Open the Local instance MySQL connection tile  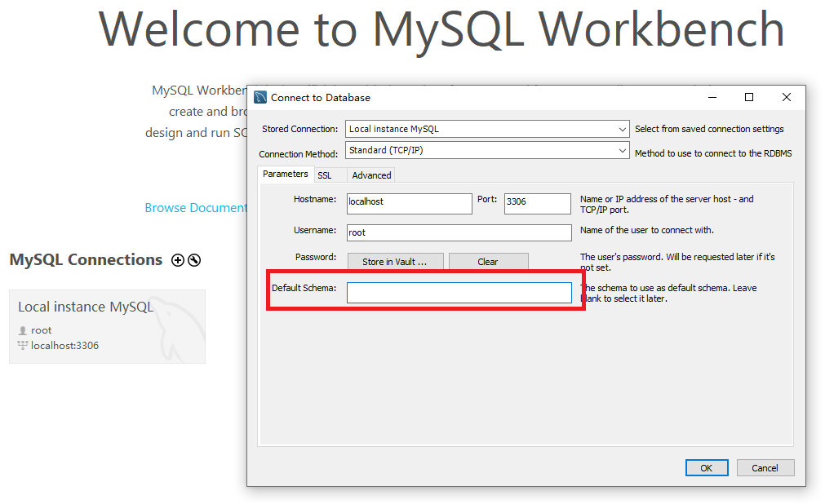coord(108,326)
